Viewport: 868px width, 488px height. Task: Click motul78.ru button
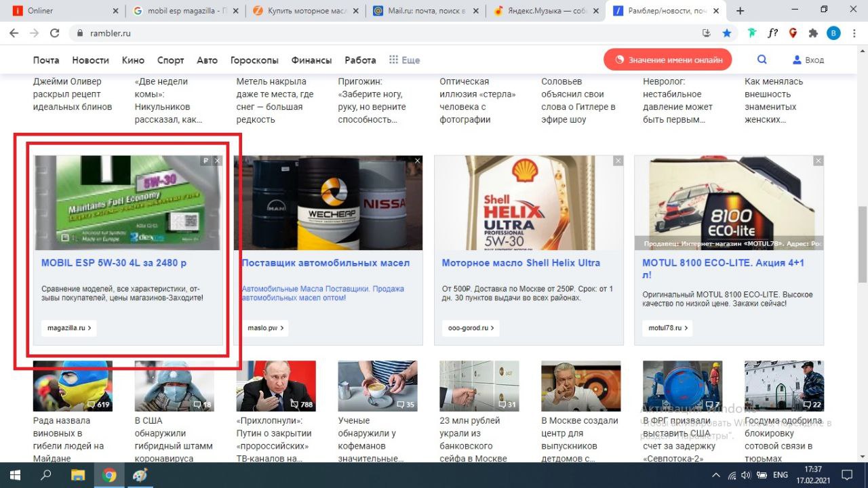[667, 328]
